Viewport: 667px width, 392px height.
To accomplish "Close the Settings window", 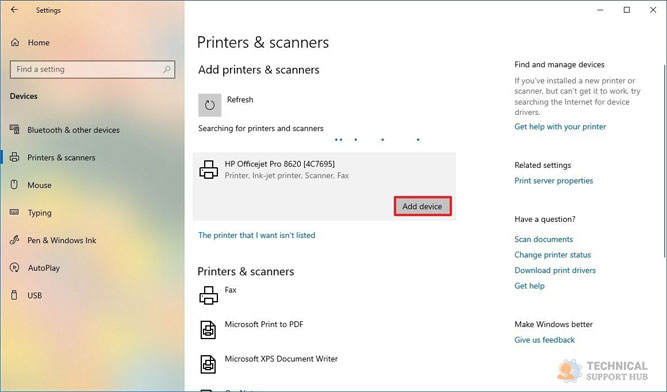I will coord(653,10).
